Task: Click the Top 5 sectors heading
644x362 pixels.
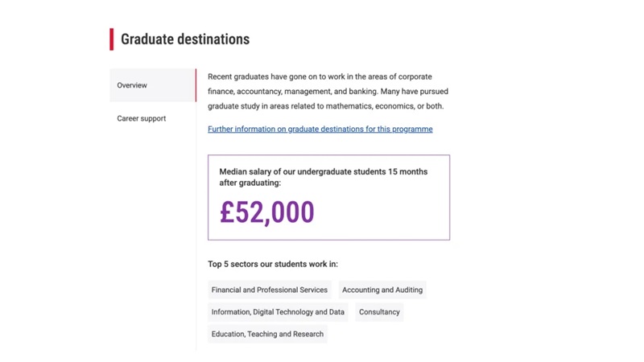Action: pyautogui.click(x=273, y=264)
